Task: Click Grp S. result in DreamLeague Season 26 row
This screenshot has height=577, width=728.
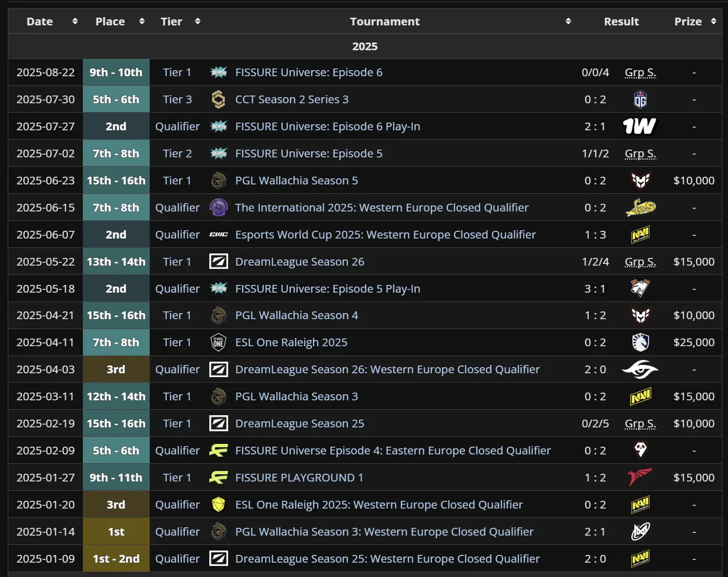Action: coord(640,262)
